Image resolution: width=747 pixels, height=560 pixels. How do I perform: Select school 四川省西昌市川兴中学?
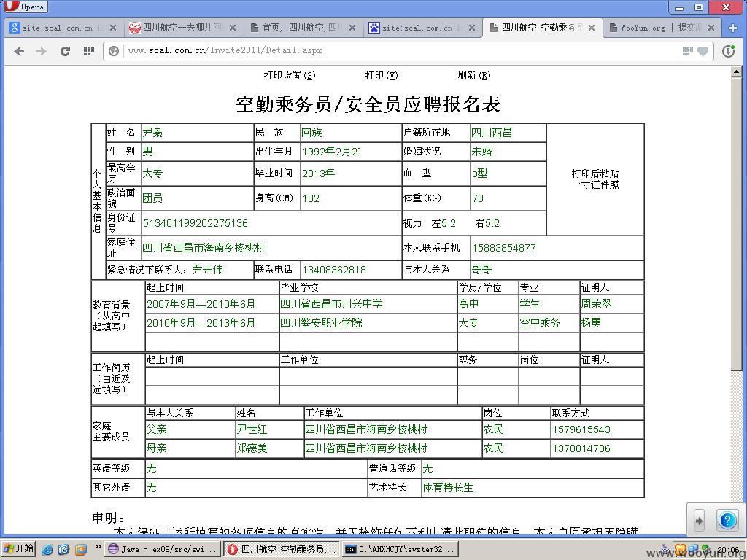click(331, 304)
